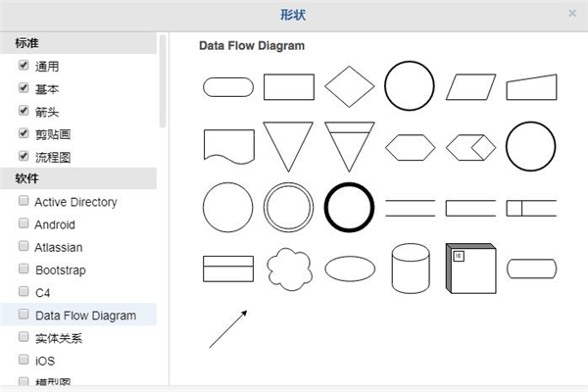Choose the thick-bordered circle in the third row

coord(350,208)
